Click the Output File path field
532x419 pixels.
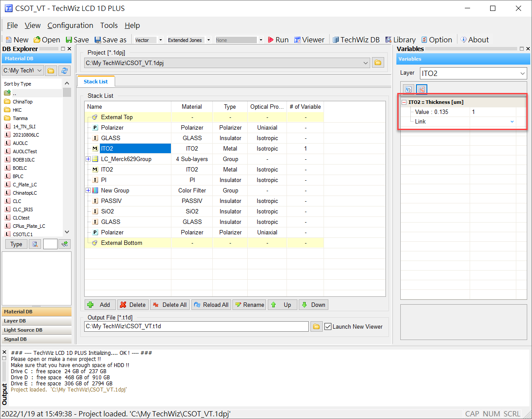pyautogui.click(x=196, y=326)
